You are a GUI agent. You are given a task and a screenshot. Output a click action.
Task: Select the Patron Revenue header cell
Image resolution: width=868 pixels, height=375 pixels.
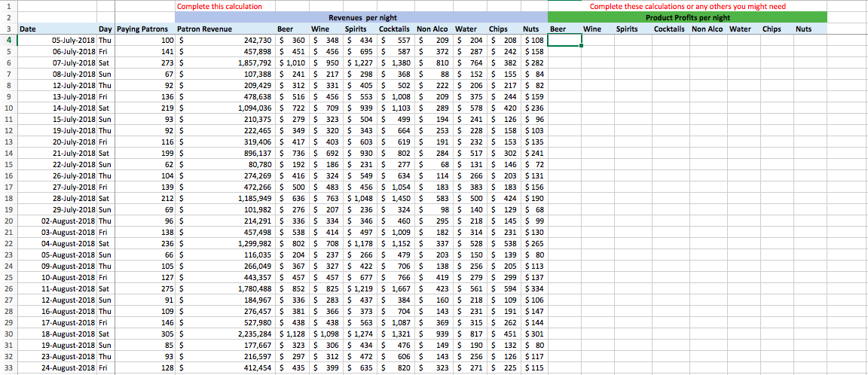coord(225,29)
